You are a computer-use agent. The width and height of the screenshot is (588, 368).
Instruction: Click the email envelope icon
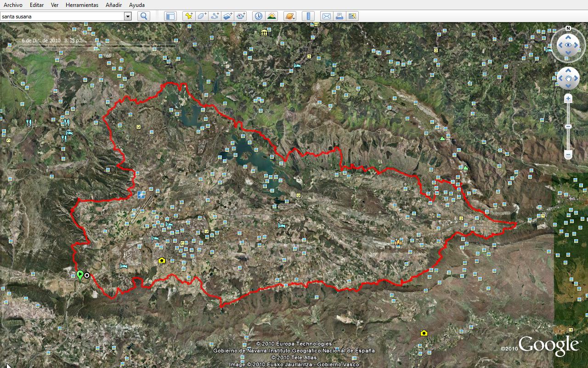[x=326, y=16]
